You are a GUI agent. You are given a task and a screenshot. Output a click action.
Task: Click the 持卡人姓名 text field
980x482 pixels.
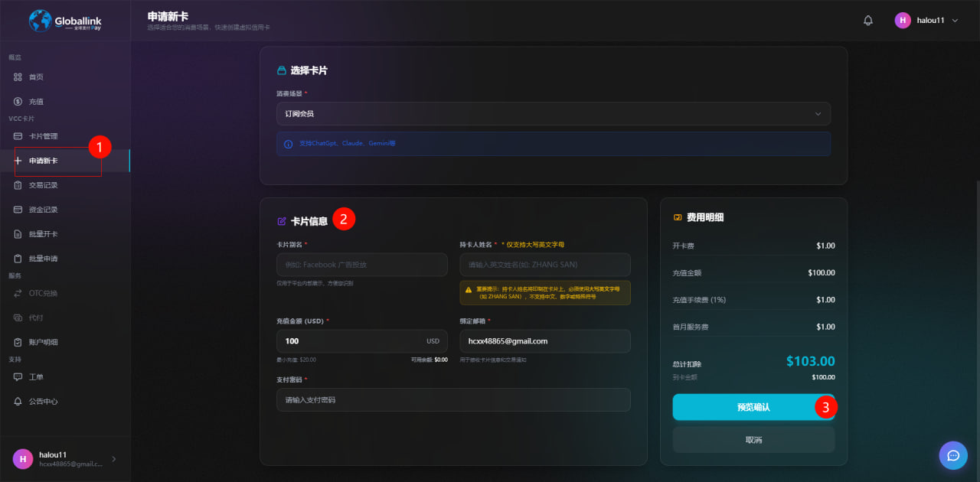(x=544, y=265)
